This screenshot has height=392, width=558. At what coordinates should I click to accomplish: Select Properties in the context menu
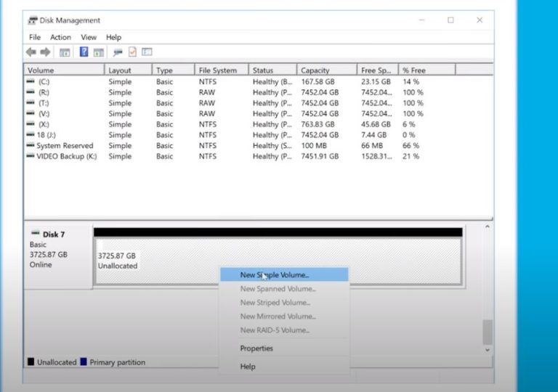click(x=256, y=348)
